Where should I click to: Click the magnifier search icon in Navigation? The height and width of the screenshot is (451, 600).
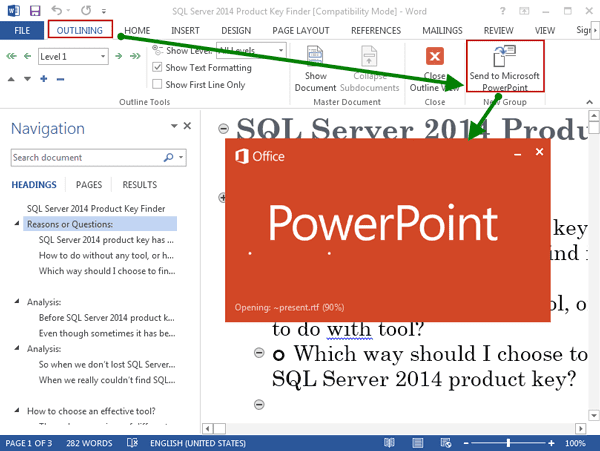[168, 157]
